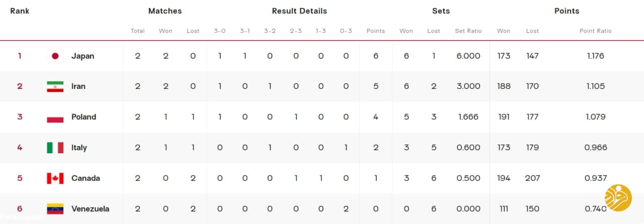Click the Japan flag icon
This screenshot has height=224, width=644.
tap(55, 56)
